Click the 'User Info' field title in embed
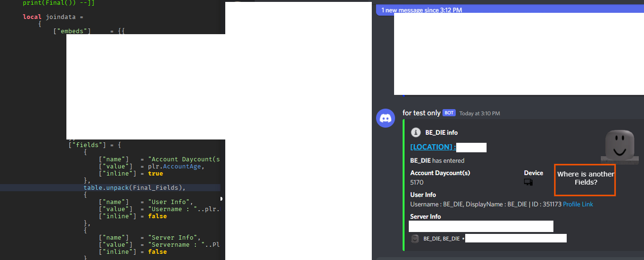 tap(423, 195)
